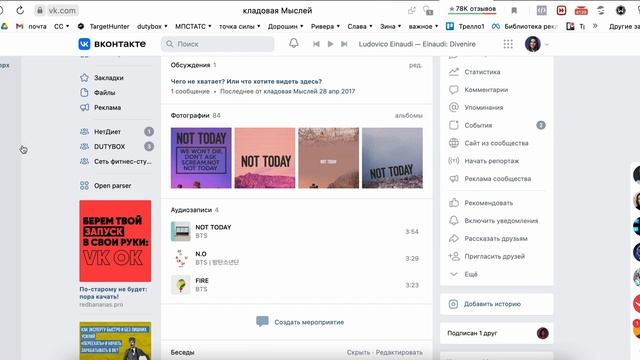Open the почта bookmark
The width and height of the screenshot is (640, 360).
pos(31,26)
